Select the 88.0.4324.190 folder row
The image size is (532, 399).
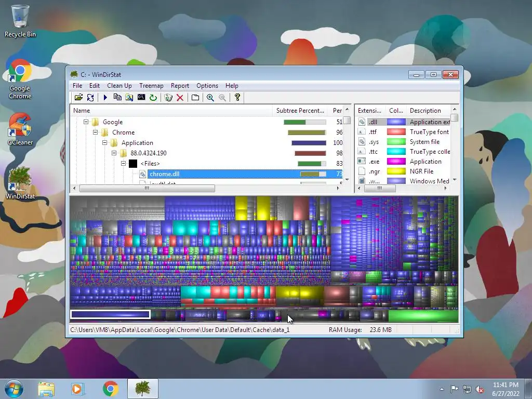tap(207, 153)
